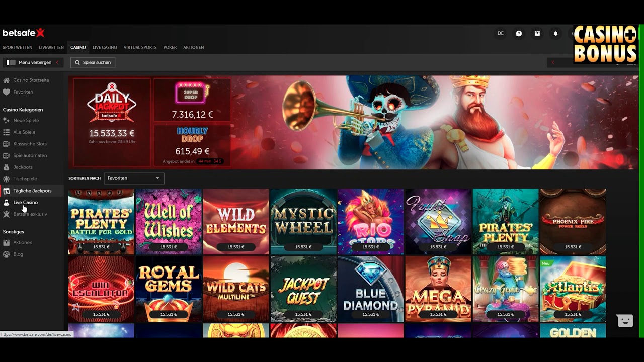Viewport: 644px width, 362px height.
Task: Open the Favoriten sort dropdown
Action: tap(134, 178)
